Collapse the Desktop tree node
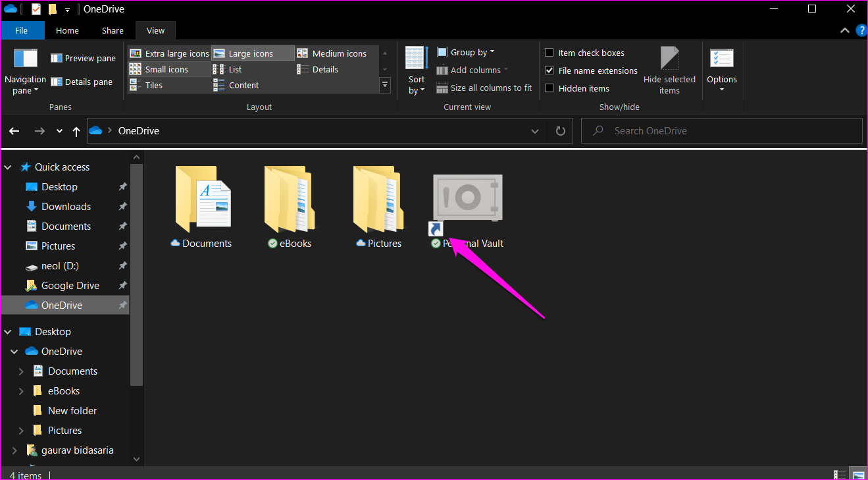The width and height of the screenshot is (868, 480). (8, 332)
